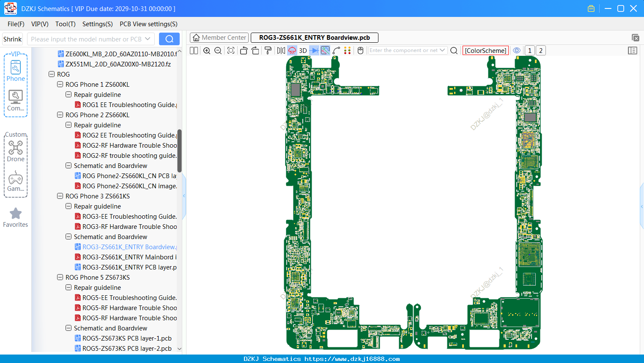Open the Tool(T) menu
644x363 pixels.
(x=66, y=24)
